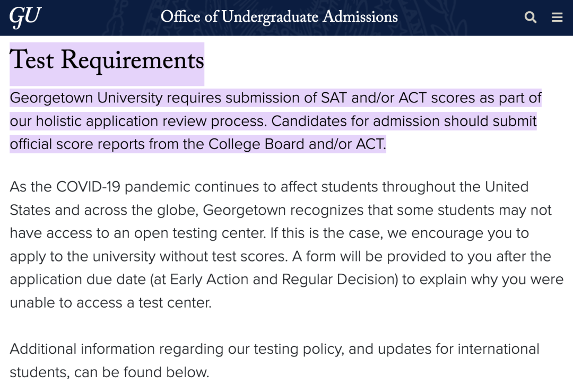Go to Office of Undergraduate Admissions title
Viewport: 573px width, 392px height.
(x=279, y=17)
